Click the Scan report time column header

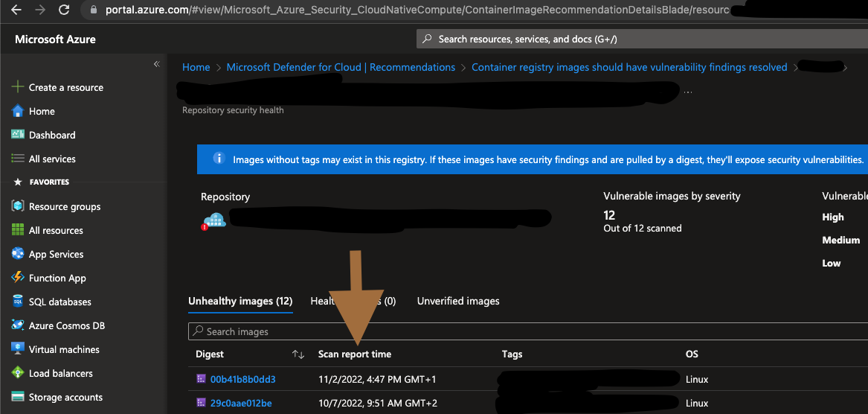click(x=355, y=354)
